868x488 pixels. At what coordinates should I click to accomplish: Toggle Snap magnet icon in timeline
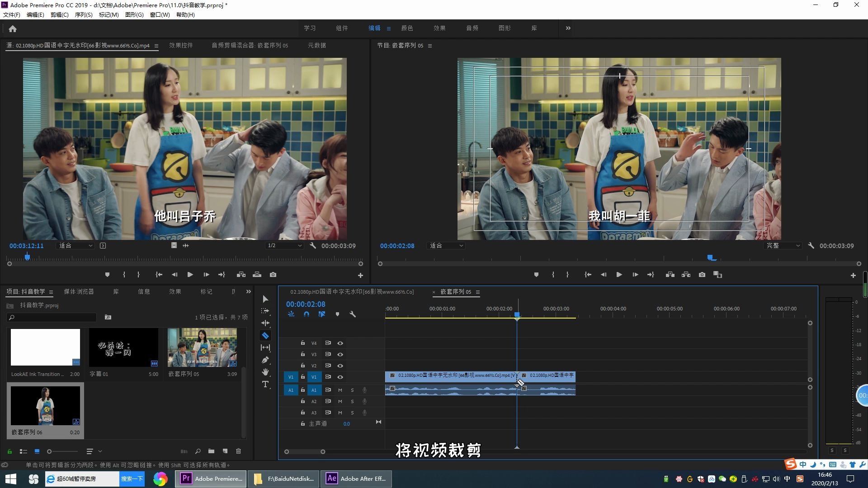[307, 314]
